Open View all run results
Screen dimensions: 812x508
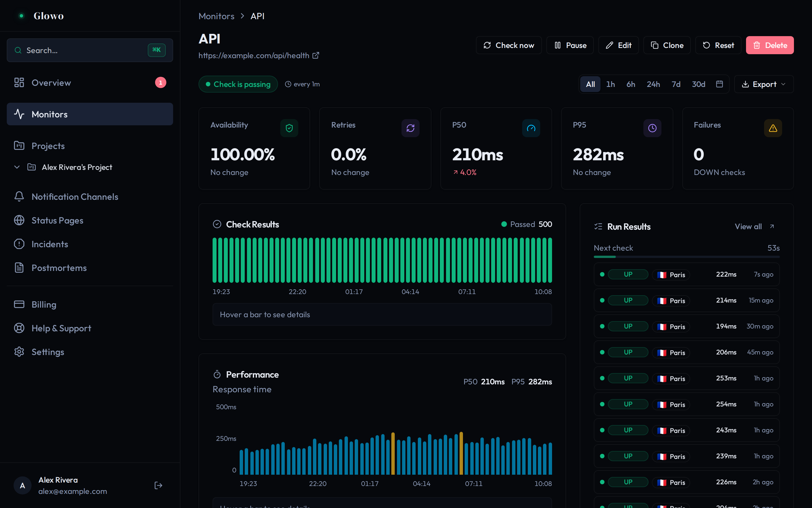point(754,226)
